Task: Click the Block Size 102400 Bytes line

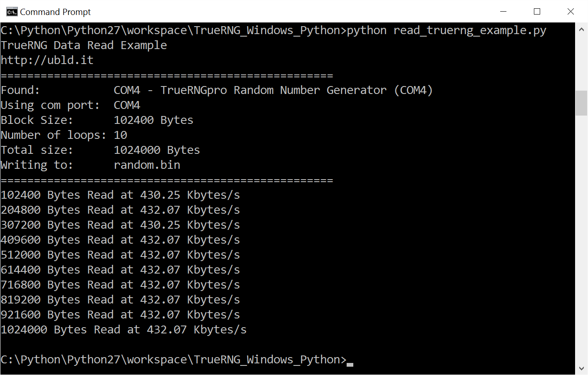Action: coord(97,120)
